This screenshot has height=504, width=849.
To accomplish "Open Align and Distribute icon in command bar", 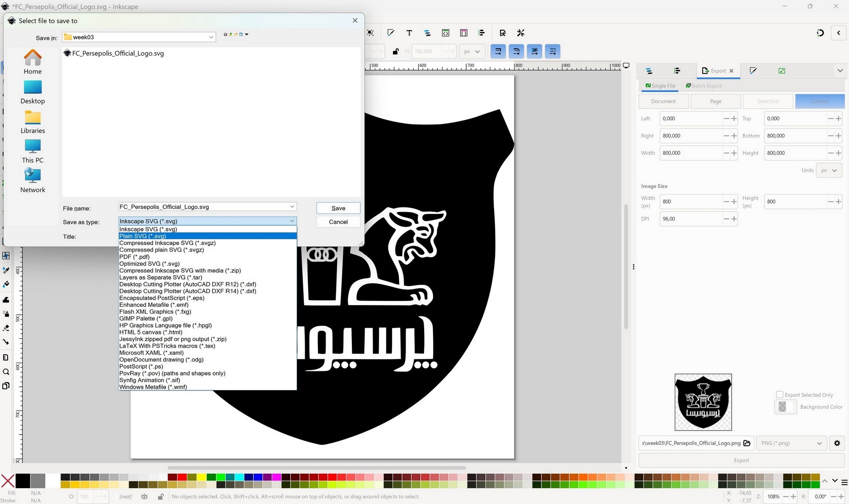I will coord(482,33).
